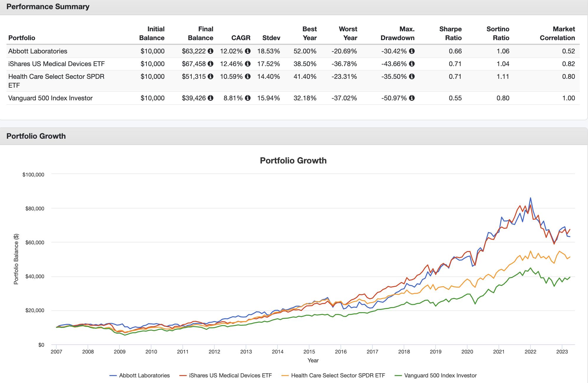
Task: Click the Portfolio Growth panel header
Action: click(x=36, y=136)
